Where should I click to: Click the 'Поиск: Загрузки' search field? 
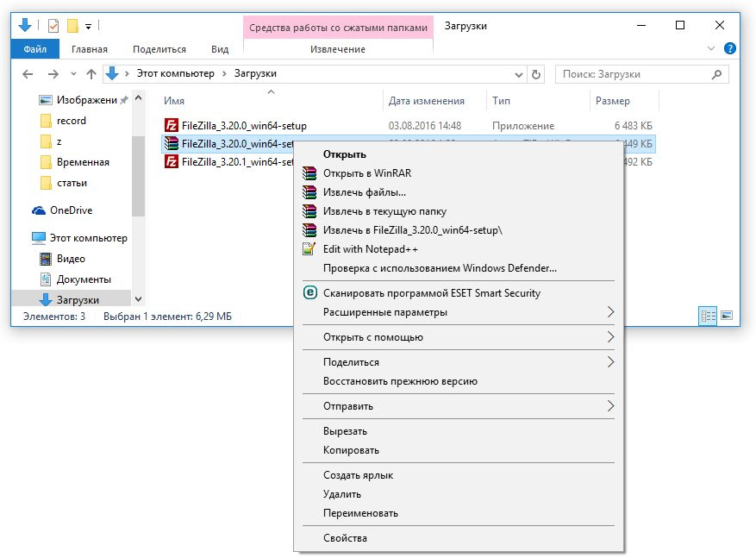(642, 74)
